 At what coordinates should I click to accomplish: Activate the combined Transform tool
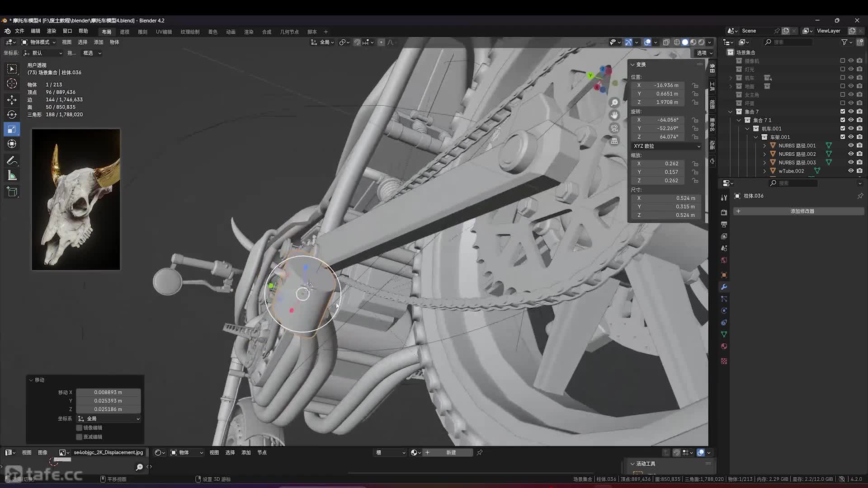[12, 144]
